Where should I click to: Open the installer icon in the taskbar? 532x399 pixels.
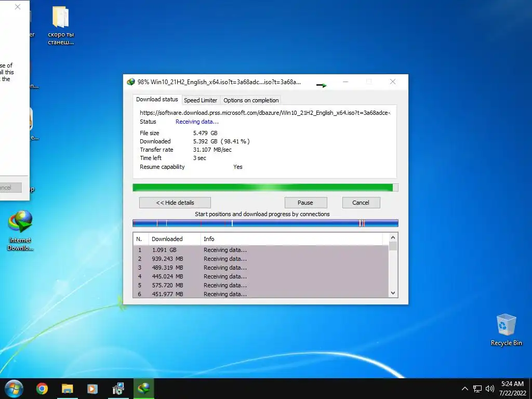point(118,389)
